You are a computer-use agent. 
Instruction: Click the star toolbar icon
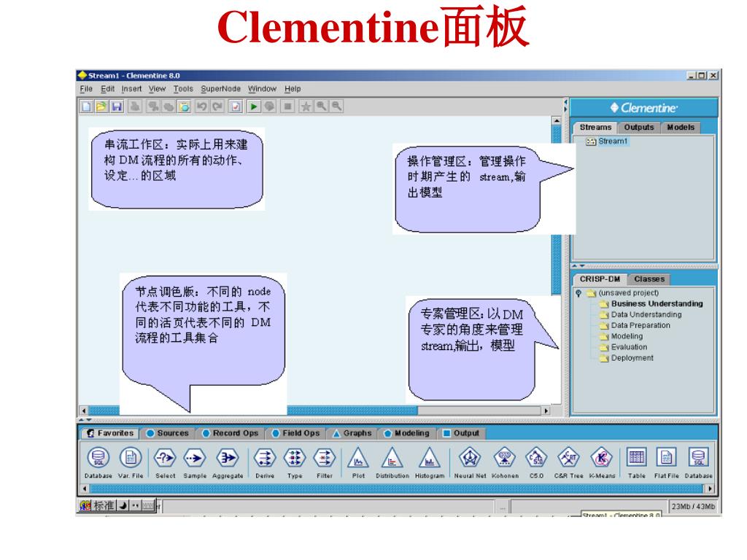coord(306,106)
